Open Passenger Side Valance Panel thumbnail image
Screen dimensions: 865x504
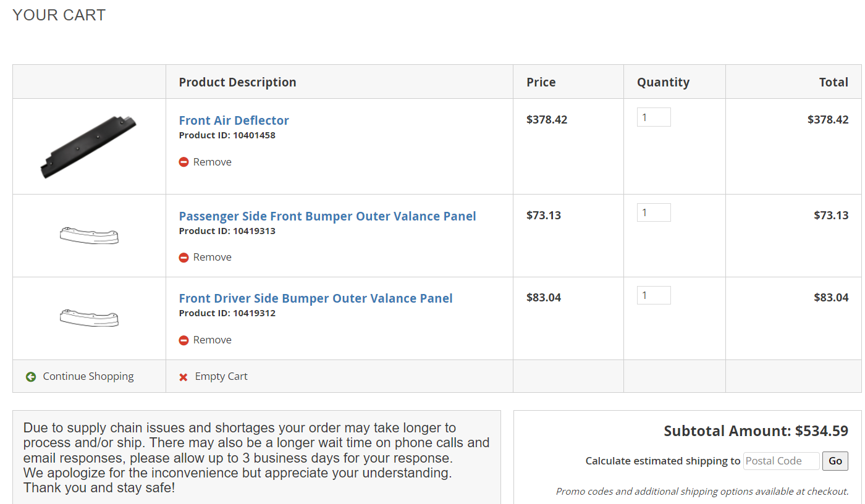89,235
